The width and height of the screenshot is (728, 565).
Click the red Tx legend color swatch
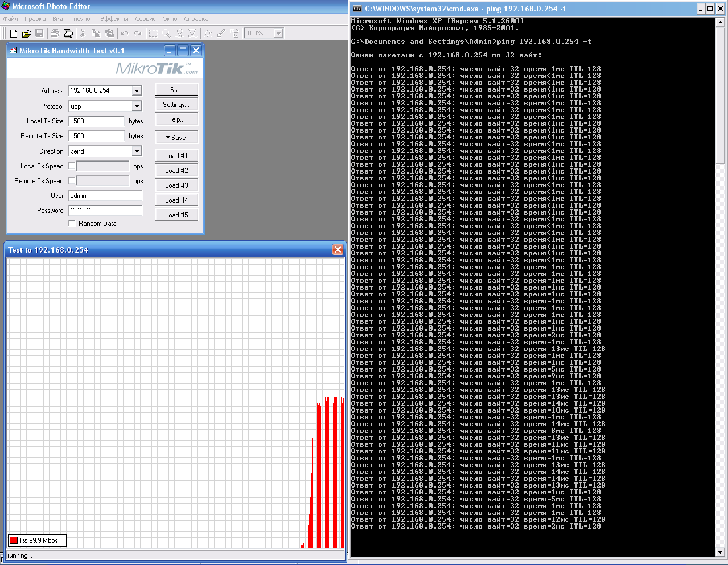[x=14, y=541]
